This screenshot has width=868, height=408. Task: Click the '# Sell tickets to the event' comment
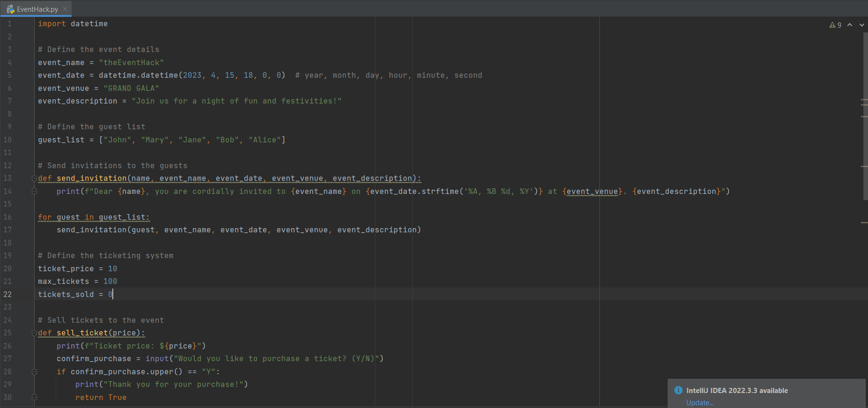click(x=101, y=320)
